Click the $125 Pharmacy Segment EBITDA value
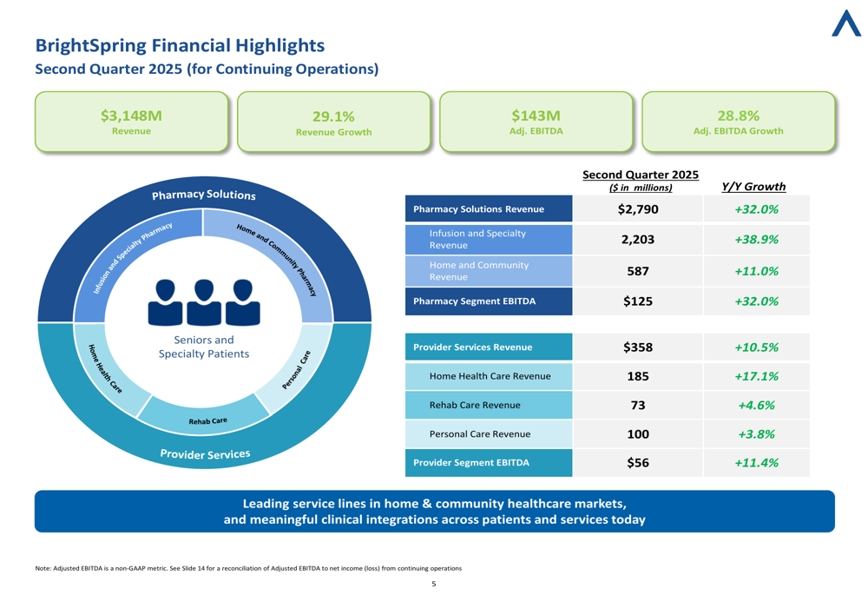The image size is (868, 595). (638, 301)
